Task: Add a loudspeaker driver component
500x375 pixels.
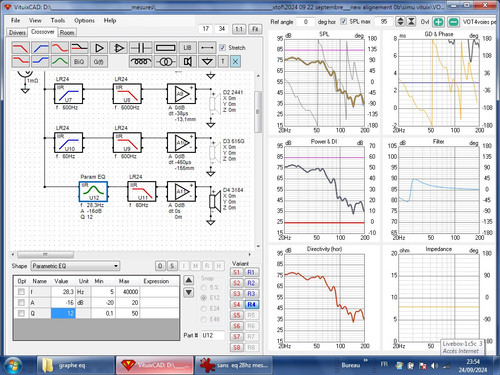Action: (x=187, y=62)
